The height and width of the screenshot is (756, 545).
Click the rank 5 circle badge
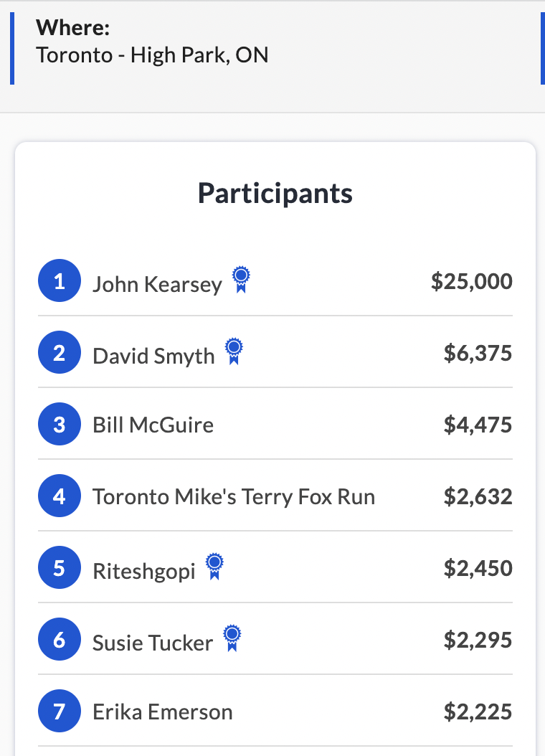click(60, 567)
